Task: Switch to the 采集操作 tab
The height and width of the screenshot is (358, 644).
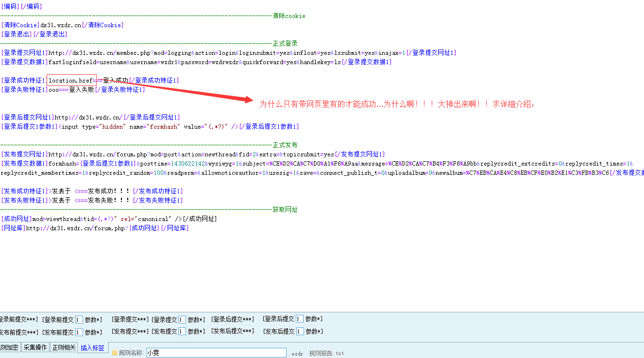Action: tap(35, 347)
